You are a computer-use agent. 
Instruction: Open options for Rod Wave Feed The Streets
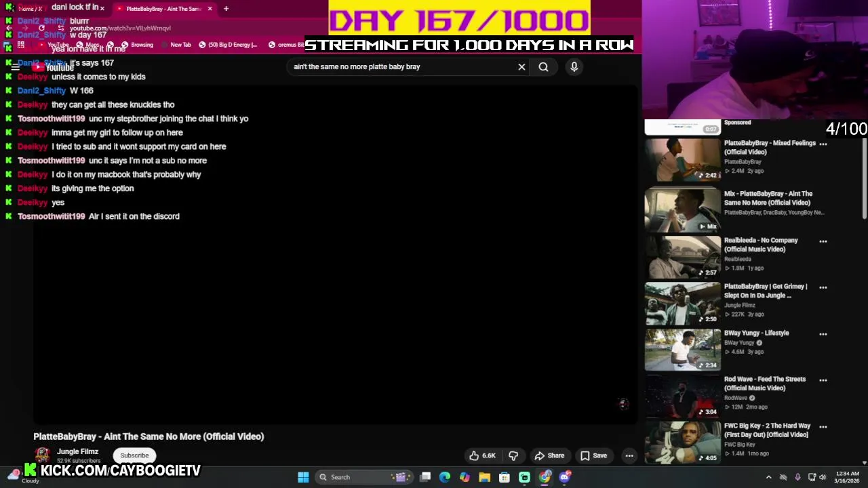823,380
